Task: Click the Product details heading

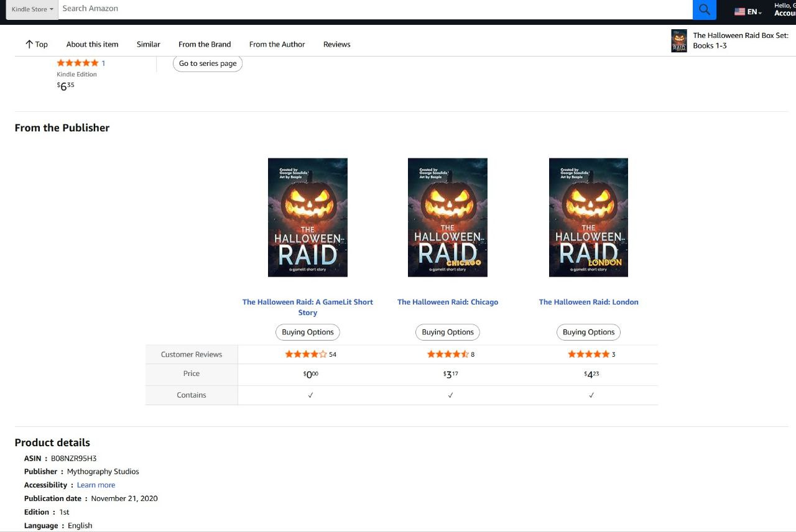Action: coord(52,443)
